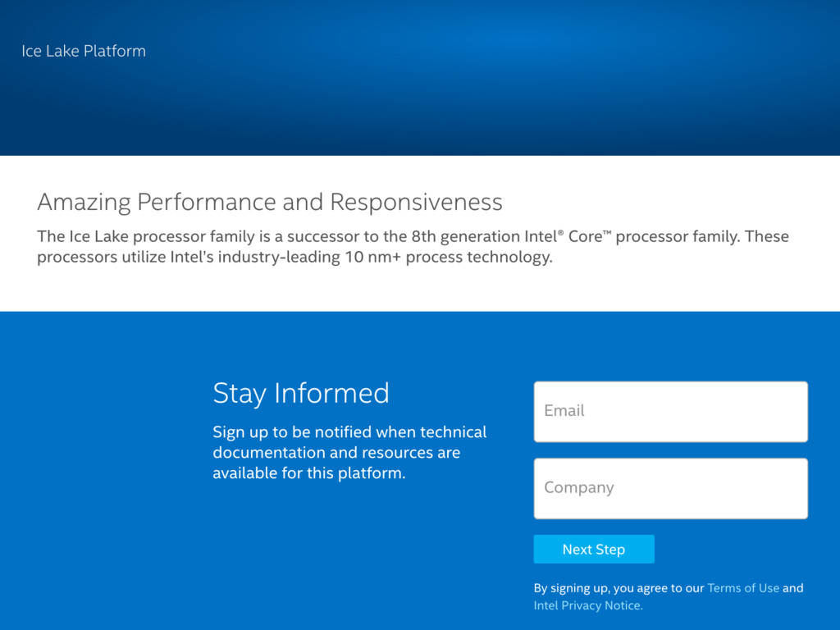
Task: Select the Amazing Performance and Responsiveness heading
Action: coord(269,202)
